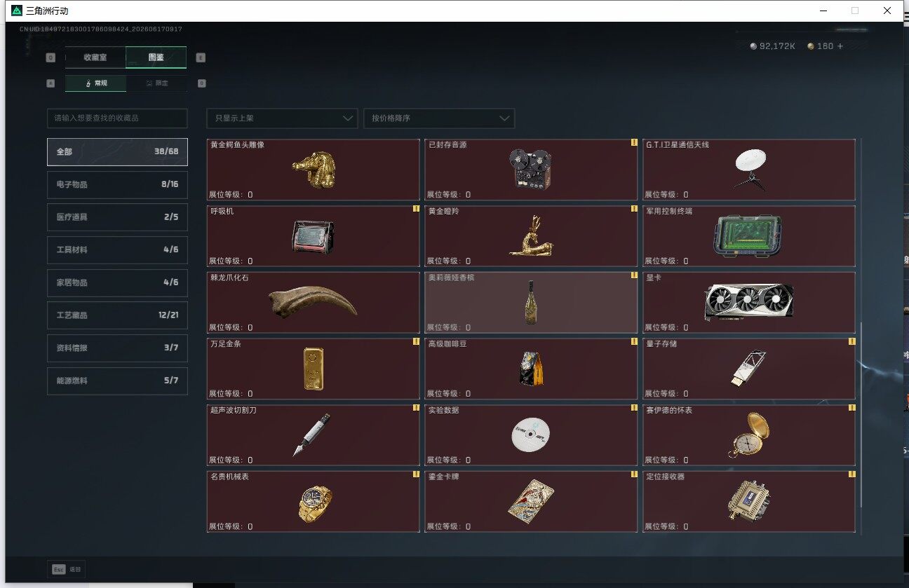The height and width of the screenshot is (588, 909).
Task: Filter by 工具材料 category
Action: [117, 249]
